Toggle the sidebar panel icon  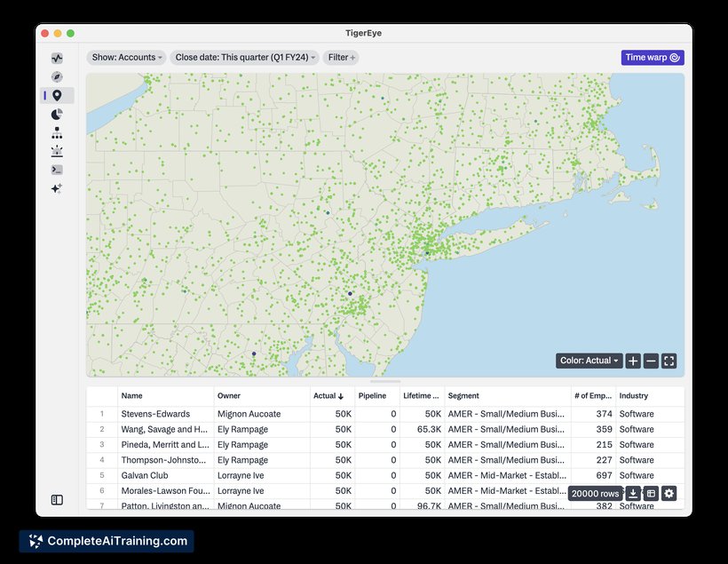tap(57, 500)
